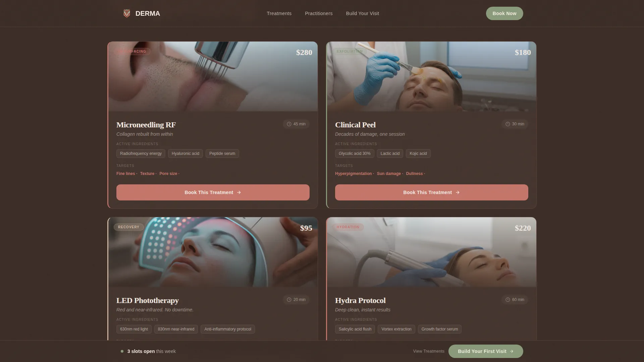This screenshot has width=644, height=362.
Task: Click the arrow icon in Microneedling's Book This Treatment
Action: [239, 192]
